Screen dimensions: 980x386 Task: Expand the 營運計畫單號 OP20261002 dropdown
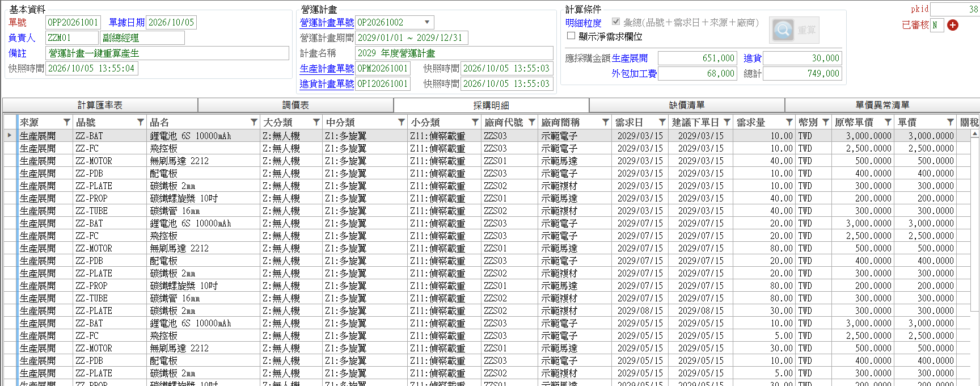pyautogui.click(x=427, y=22)
